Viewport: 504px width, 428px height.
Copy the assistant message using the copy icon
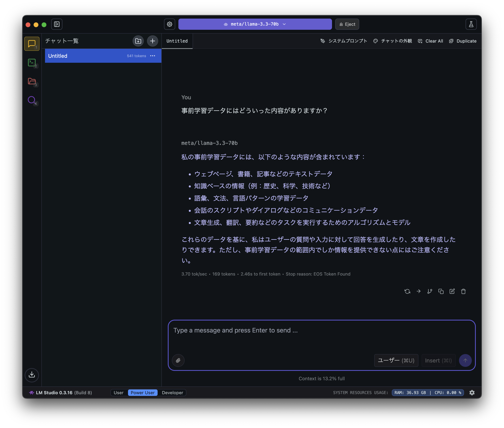tap(441, 291)
